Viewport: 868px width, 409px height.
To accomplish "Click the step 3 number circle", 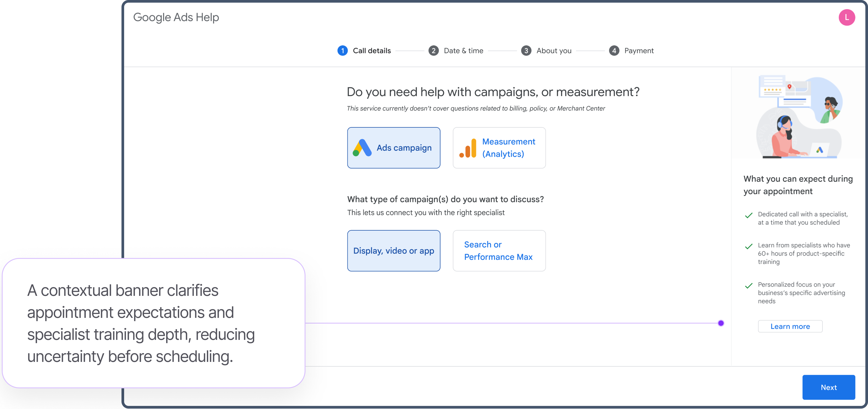I will click(x=526, y=51).
